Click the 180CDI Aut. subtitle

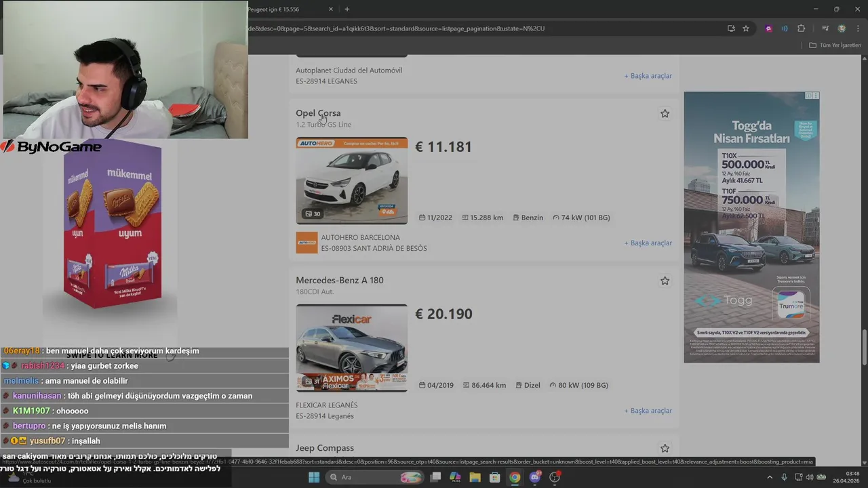(x=313, y=292)
